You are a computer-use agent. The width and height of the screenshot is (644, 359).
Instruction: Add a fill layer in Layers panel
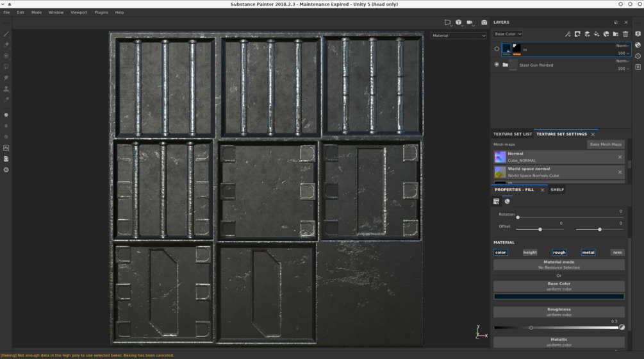(597, 34)
